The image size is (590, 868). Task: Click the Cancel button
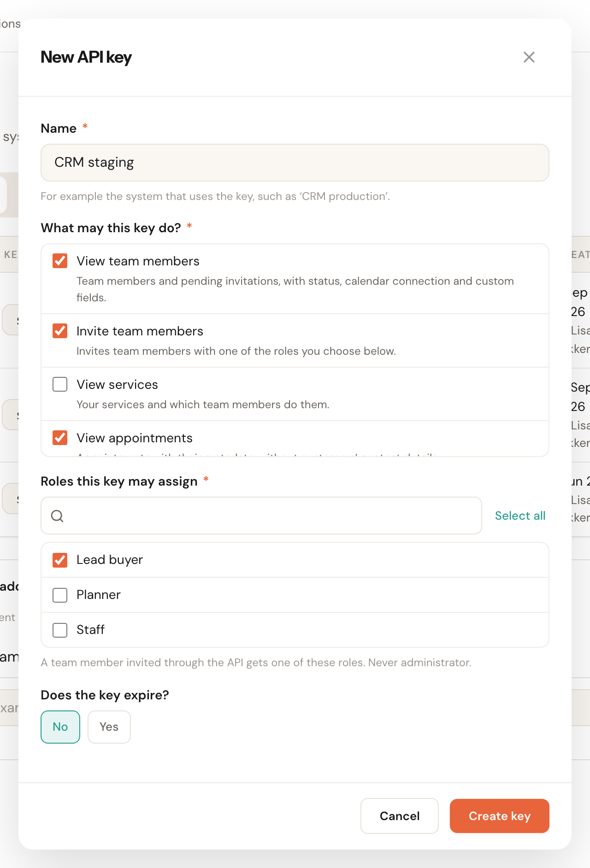(400, 816)
